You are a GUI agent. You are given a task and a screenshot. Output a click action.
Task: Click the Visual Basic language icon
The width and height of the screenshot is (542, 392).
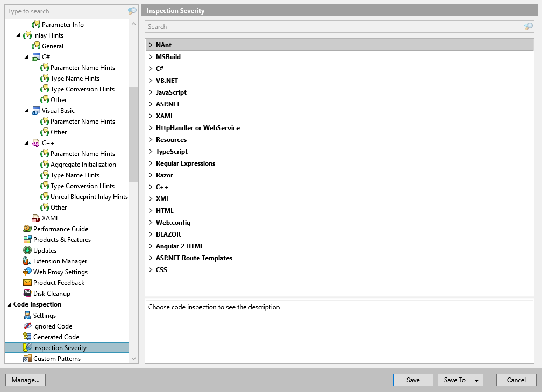pyautogui.click(x=35, y=111)
